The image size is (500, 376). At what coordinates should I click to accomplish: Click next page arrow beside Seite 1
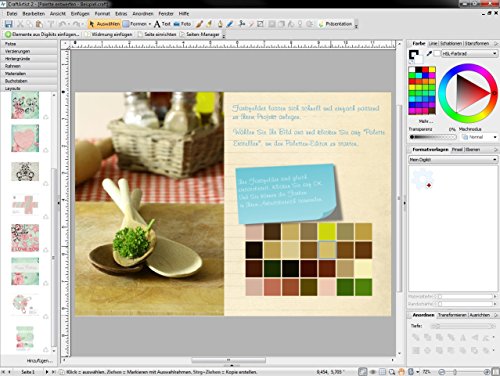(x=47, y=372)
